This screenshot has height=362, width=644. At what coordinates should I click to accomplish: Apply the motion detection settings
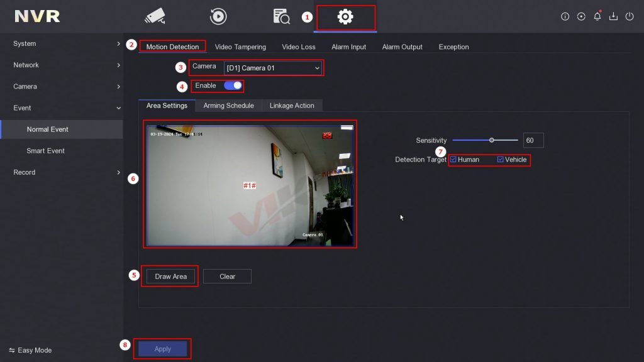pyautogui.click(x=162, y=348)
